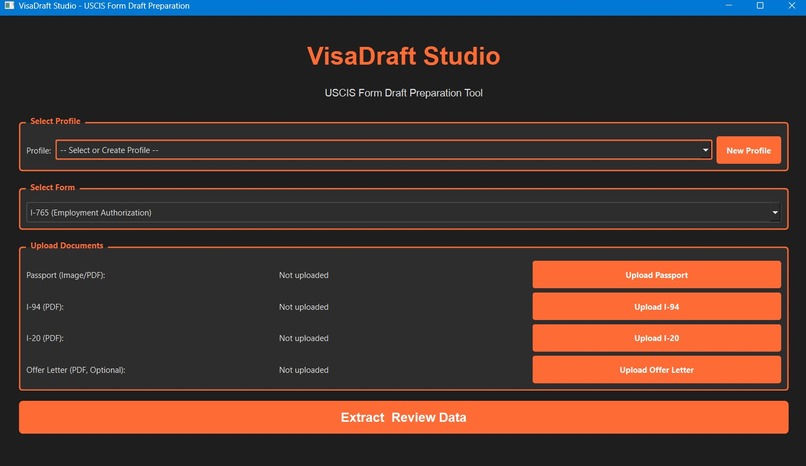Click the Passport (Image/PDF) label
806x466 pixels.
[66, 275]
